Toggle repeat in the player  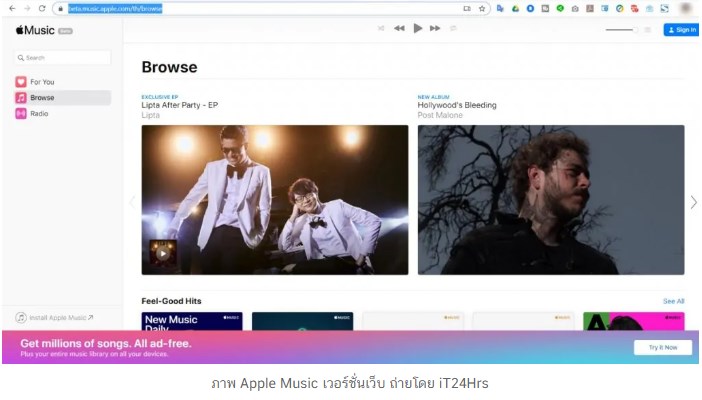[453, 28]
